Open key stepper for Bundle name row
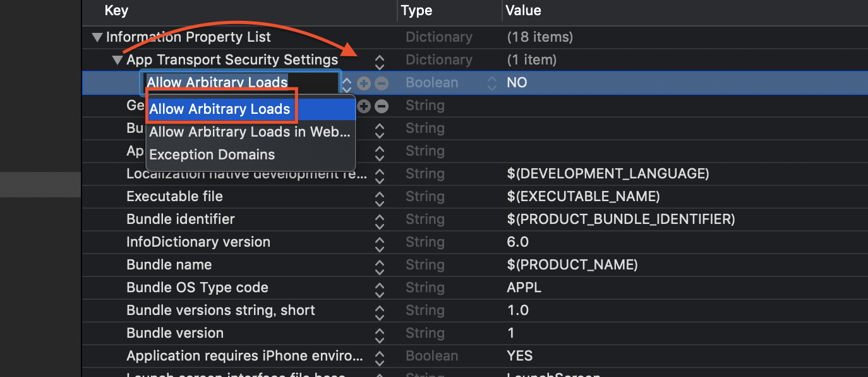This screenshot has width=868, height=377. (x=379, y=265)
